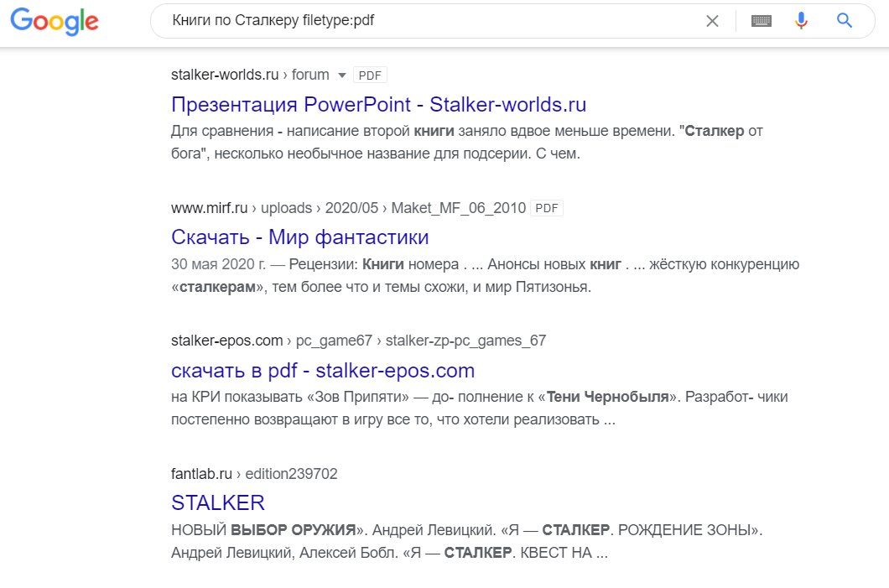Screen dimensions: 889x588
Task: Click the stalker-worlds.ru › forum breadcrumb
Action: (250, 75)
